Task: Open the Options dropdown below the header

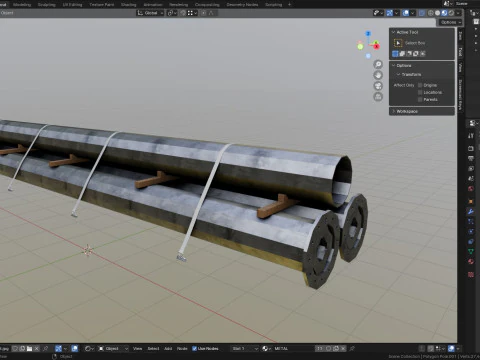Action: (450, 22)
